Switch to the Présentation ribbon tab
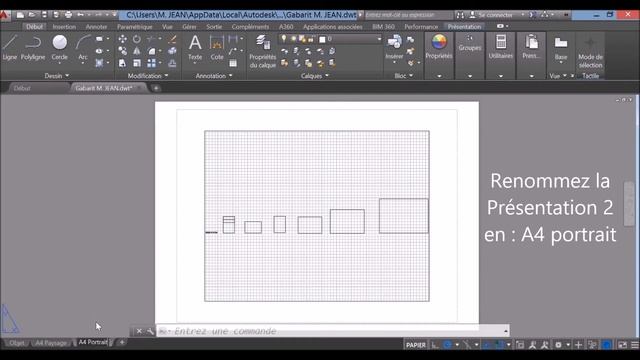This screenshot has height=360, width=640. pyautogui.click(x=464, y=27)
